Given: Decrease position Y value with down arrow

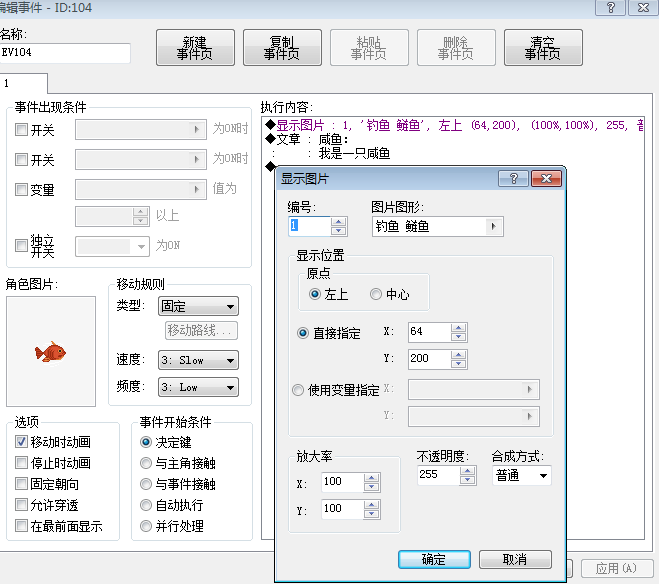Looking at the screenshot, I should tap(459, 364).
